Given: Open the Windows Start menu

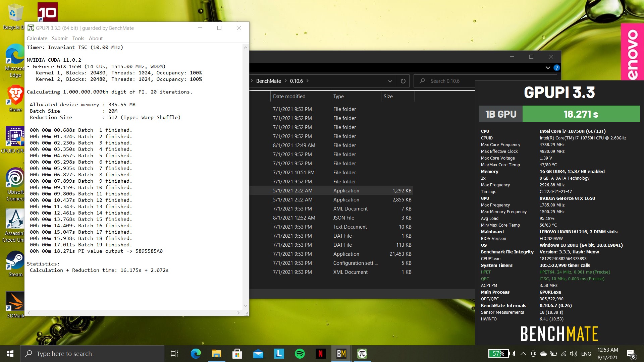Looking at the screenshot, I should click(x=10, y=354).
